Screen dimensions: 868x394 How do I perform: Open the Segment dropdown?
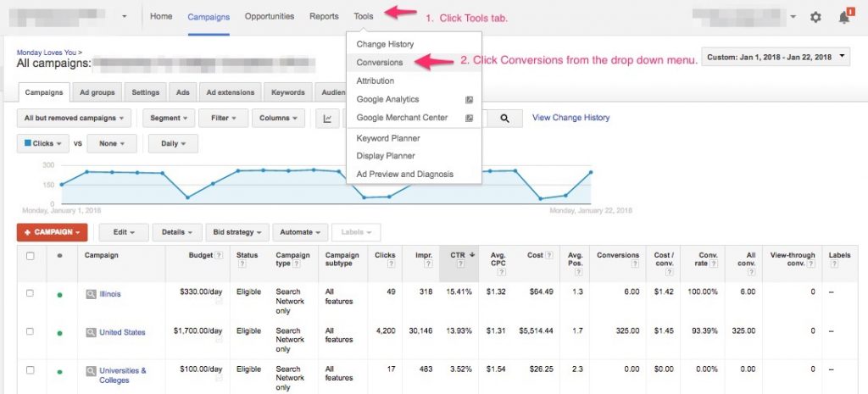(x=169, y=119)
